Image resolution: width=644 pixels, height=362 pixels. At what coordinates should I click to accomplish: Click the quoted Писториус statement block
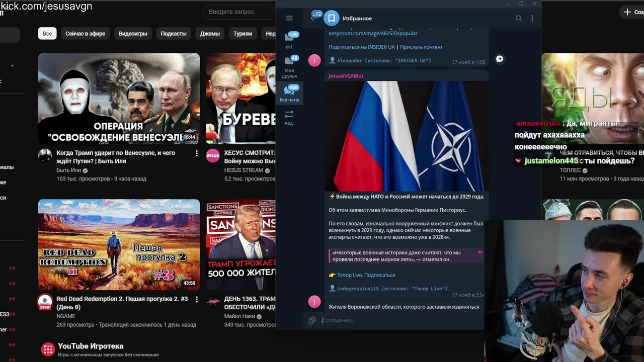click(x=406, y=256)
